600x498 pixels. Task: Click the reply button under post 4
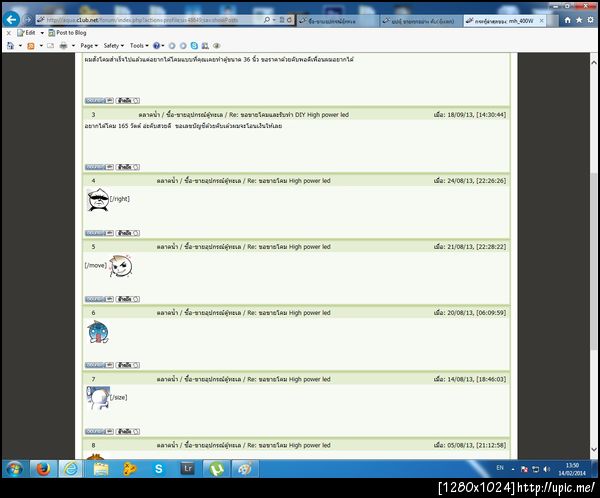[99, 233]
